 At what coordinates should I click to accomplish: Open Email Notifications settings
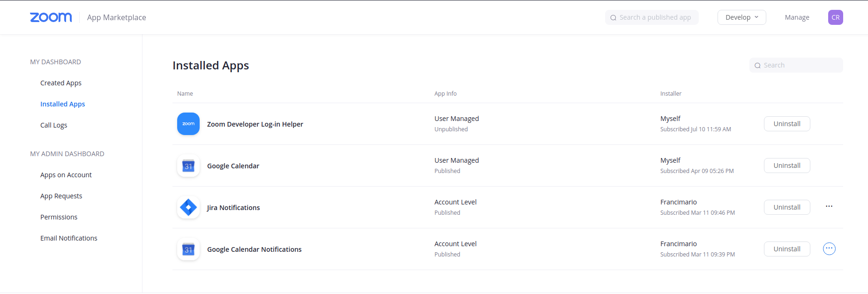click(x=69, y=238)
